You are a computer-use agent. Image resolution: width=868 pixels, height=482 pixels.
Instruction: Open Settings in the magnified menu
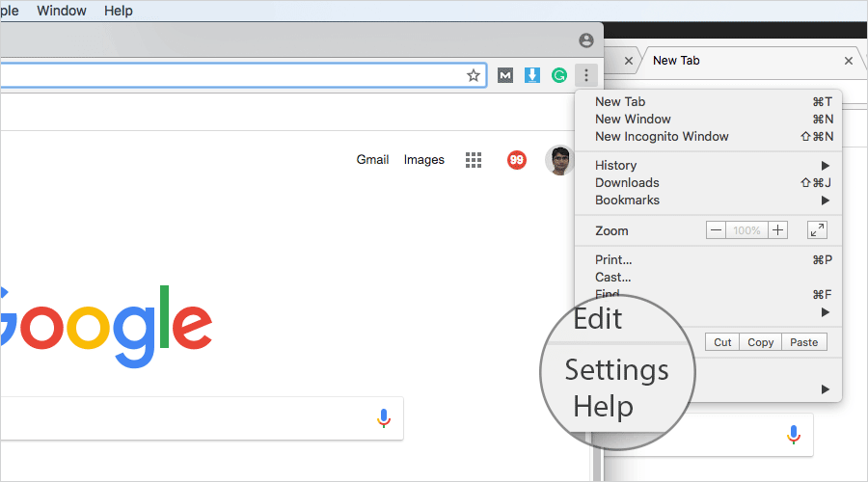tap(616, 371)
